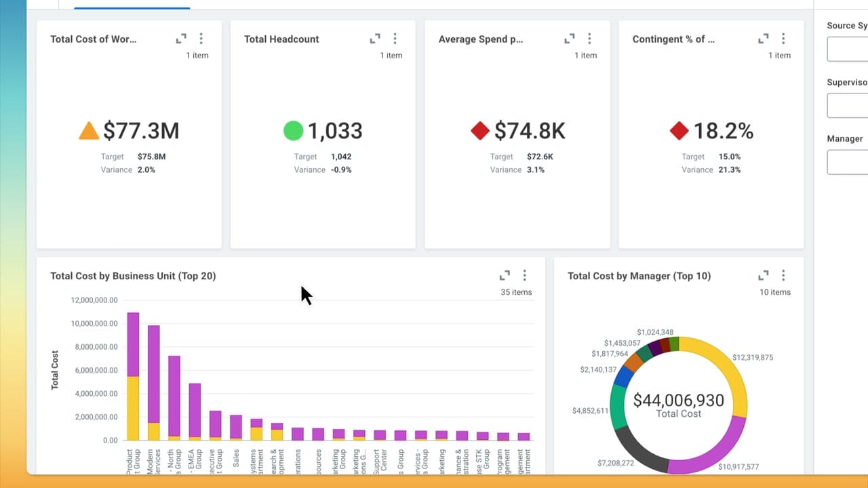
Task: Open options menu for Total Cost of Workforce card
Action: 201,39
